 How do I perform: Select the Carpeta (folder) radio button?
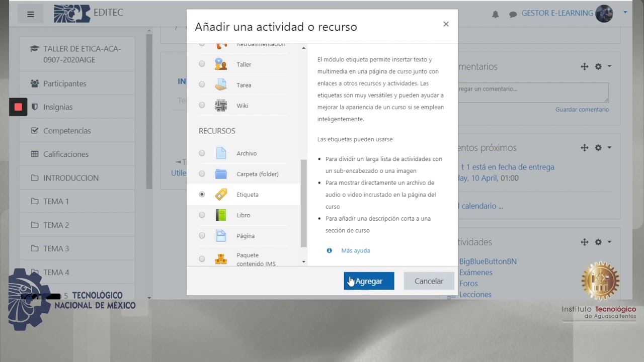[x=202, y=173]
